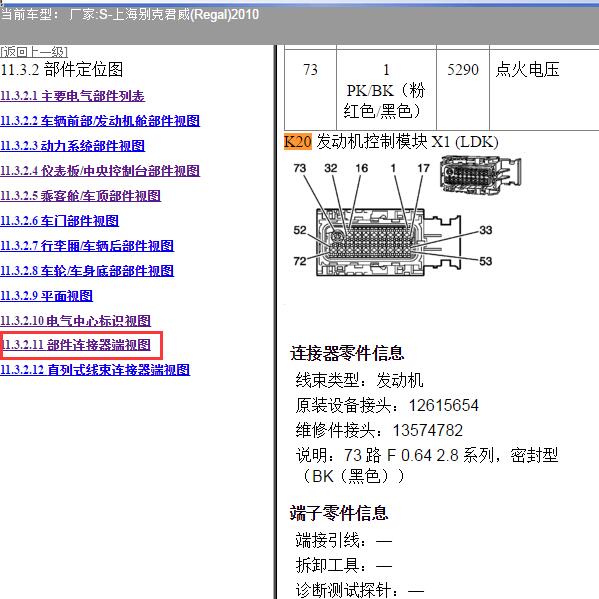Click pin label 17 on diagram
Viewport: 599px width, 599px height.
tap(423, 168)
